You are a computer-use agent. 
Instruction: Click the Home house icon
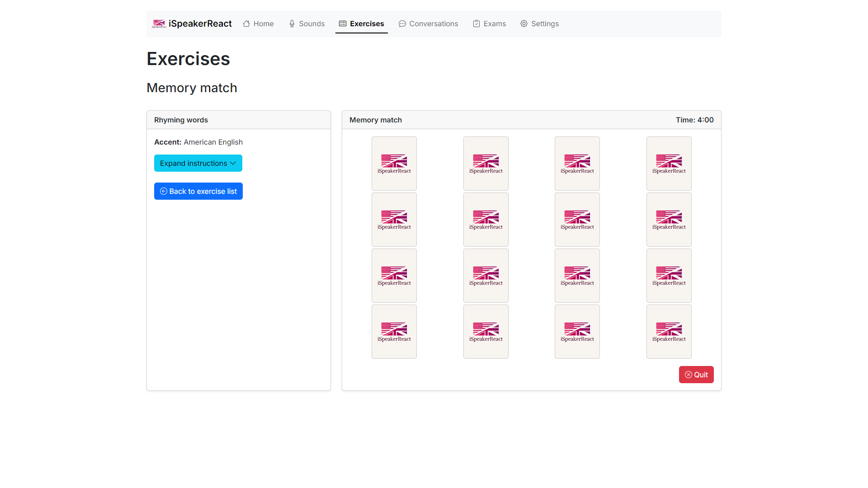246,23
